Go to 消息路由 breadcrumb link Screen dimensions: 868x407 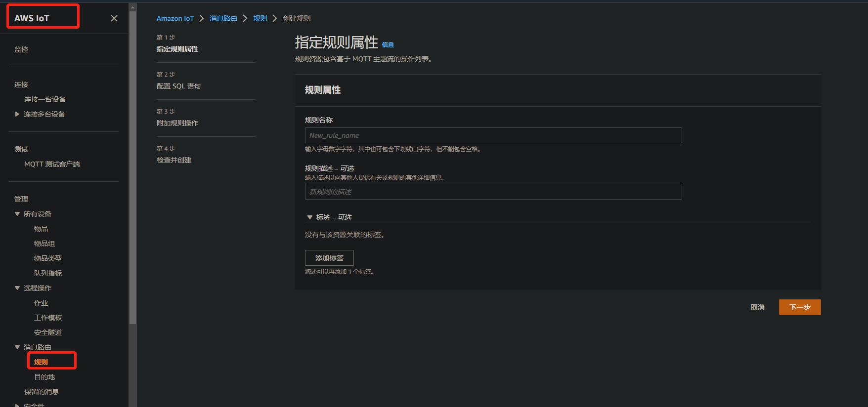click(x=223, y=18)
